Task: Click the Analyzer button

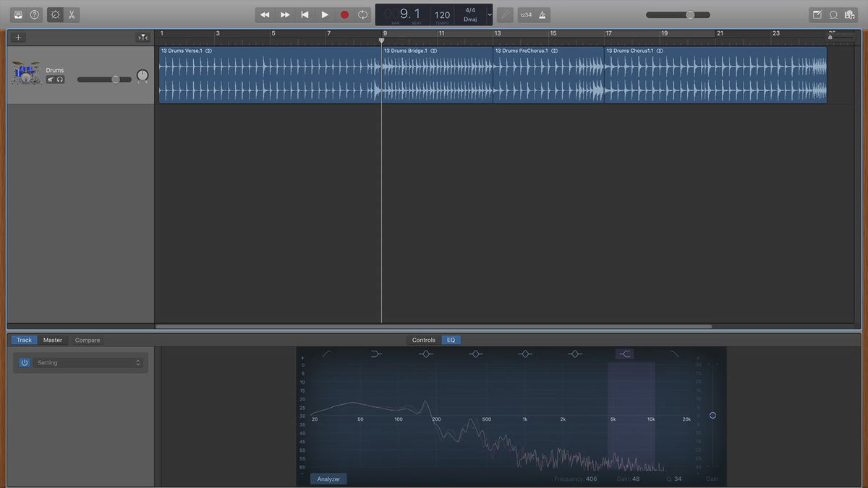Action: coord(329,479)
